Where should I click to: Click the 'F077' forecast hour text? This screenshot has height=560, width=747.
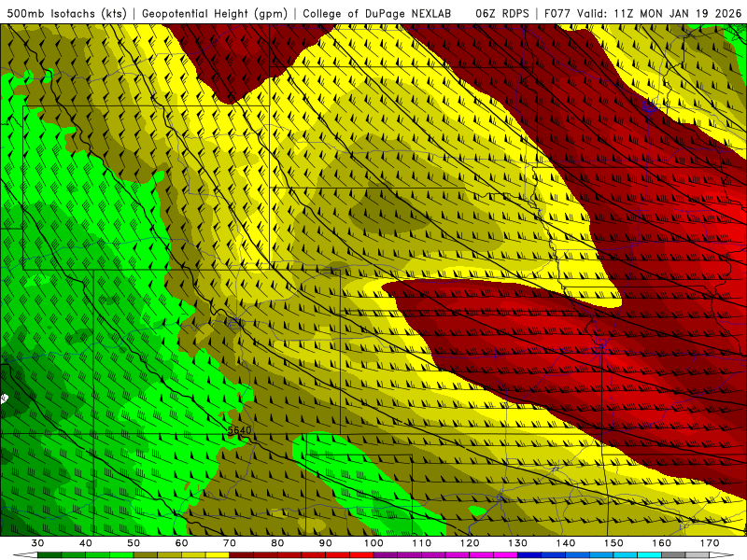click(557, 13)
